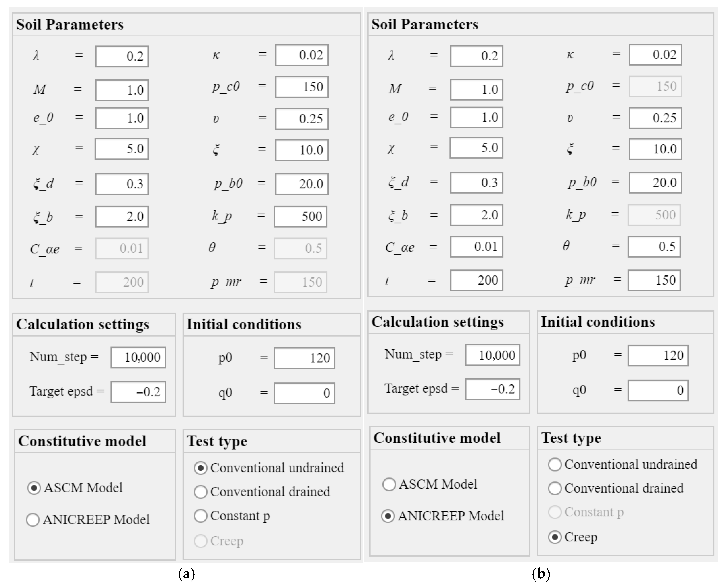Image resolution: width=728 pixels, height=588 pixels.
Task: Select Conventional undrained test in panel (b)
Action: (x=555, y=464)
